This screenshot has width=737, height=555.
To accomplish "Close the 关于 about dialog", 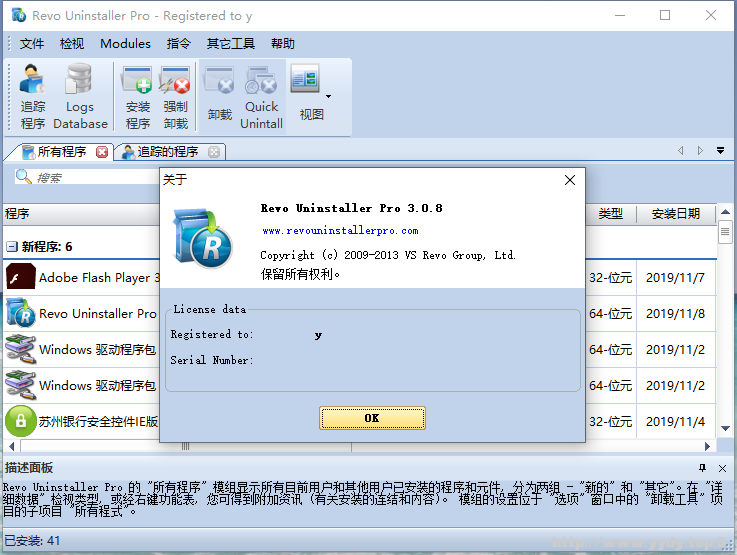I will [x=570, y=180].
